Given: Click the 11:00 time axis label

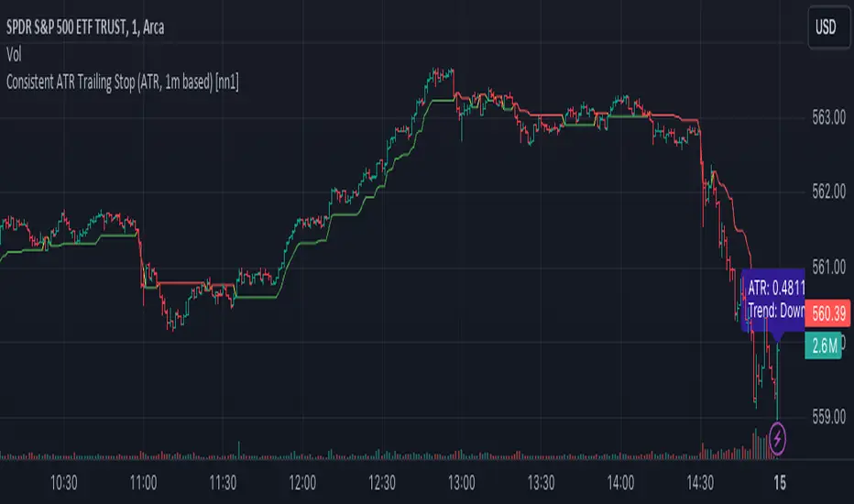Looking at the screenshot, I should (143, 483).
